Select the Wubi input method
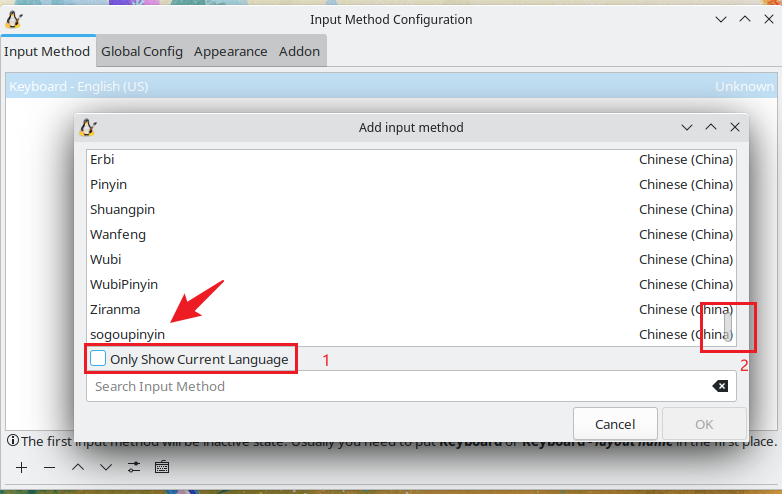782x494 pixels. tap(411, 259)
